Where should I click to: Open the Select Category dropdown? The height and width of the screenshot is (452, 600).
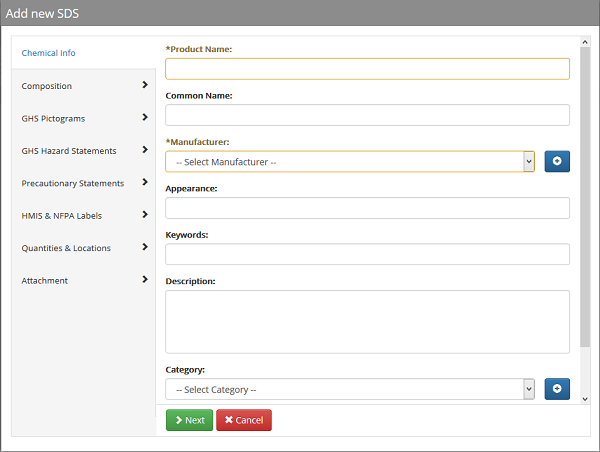(349, 389)
